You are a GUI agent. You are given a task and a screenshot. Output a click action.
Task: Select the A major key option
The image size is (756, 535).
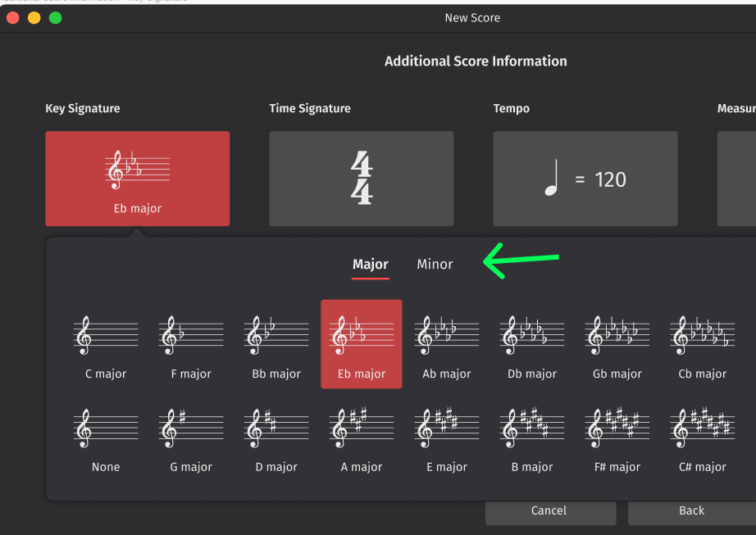click(361, 437)
